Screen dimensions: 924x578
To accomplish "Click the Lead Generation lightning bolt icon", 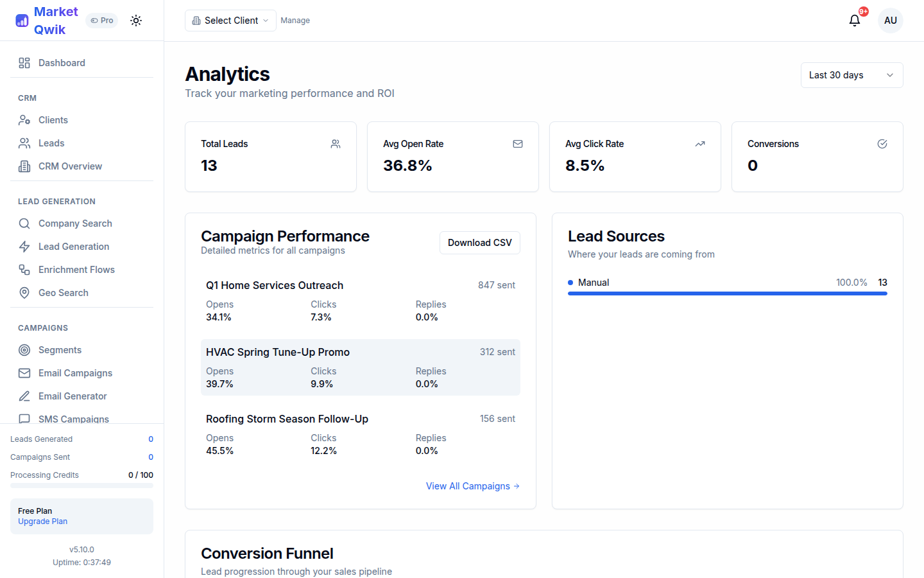I will point(24,246).
